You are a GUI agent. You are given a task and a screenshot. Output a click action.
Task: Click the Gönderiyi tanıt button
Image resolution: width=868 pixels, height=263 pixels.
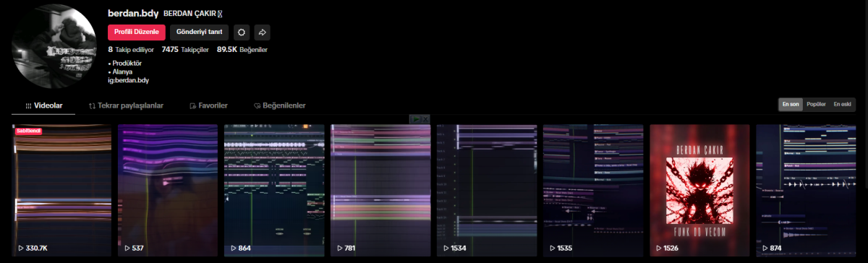click(x=200, y=33)
